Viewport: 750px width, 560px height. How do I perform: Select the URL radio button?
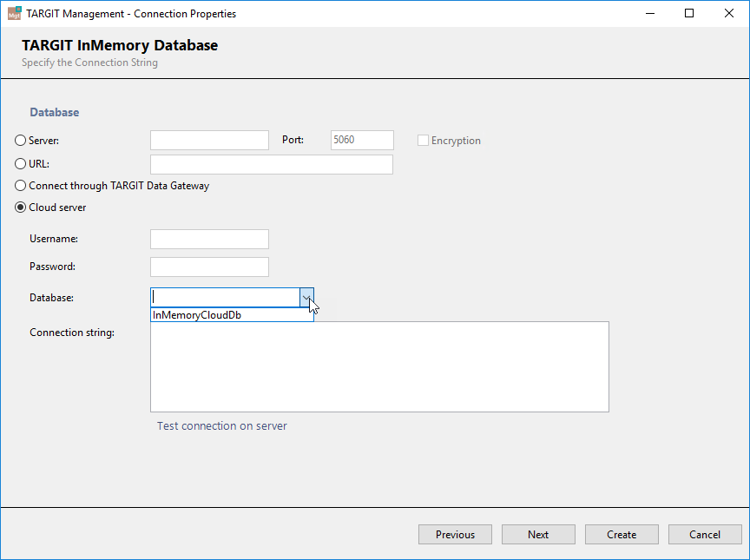(20, 163)
